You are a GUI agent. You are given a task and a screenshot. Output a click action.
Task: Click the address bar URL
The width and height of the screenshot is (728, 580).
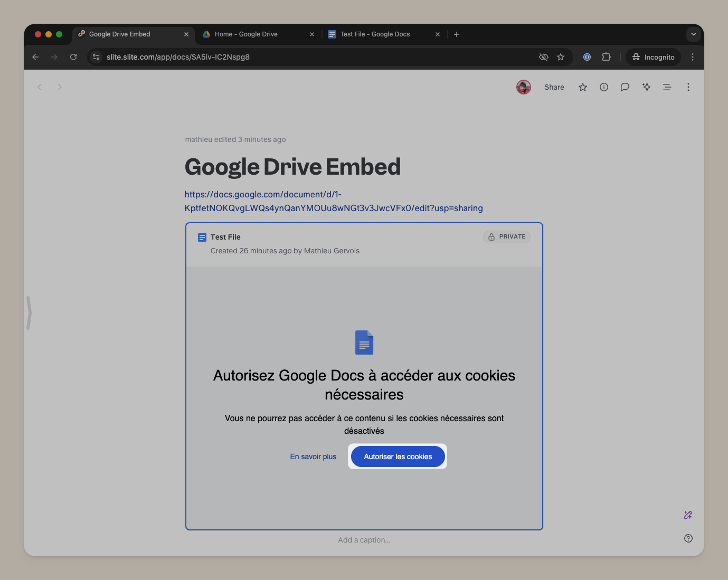coord(178,57)
